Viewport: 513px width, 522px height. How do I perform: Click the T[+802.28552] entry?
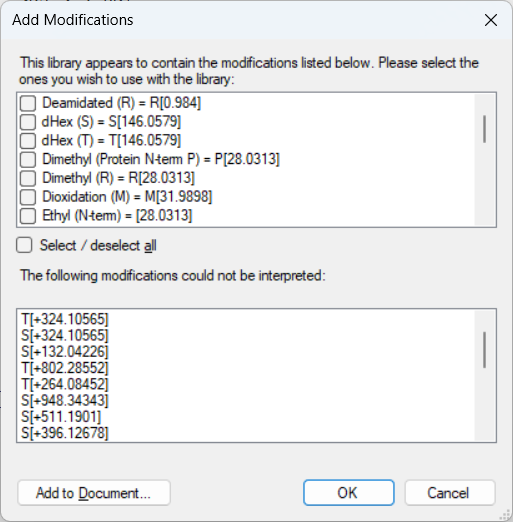(x=65, y=368)
